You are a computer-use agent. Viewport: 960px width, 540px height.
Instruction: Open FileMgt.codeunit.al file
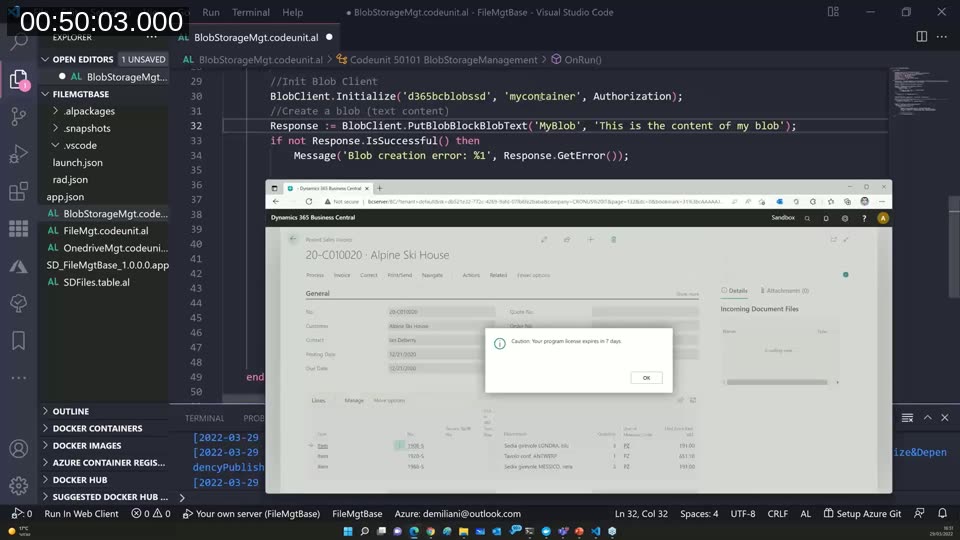click(105, 231)
